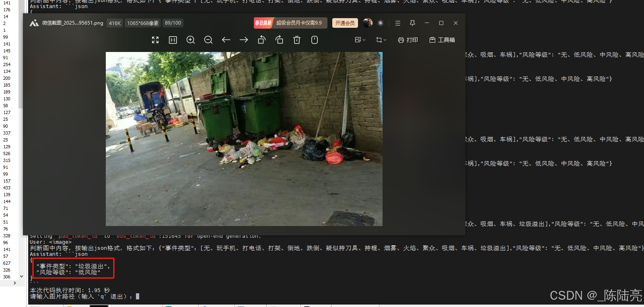Viewport: 644px width, 307px height.
Task: Show image at actual 1:1 size
Action: tap(173, 40)
